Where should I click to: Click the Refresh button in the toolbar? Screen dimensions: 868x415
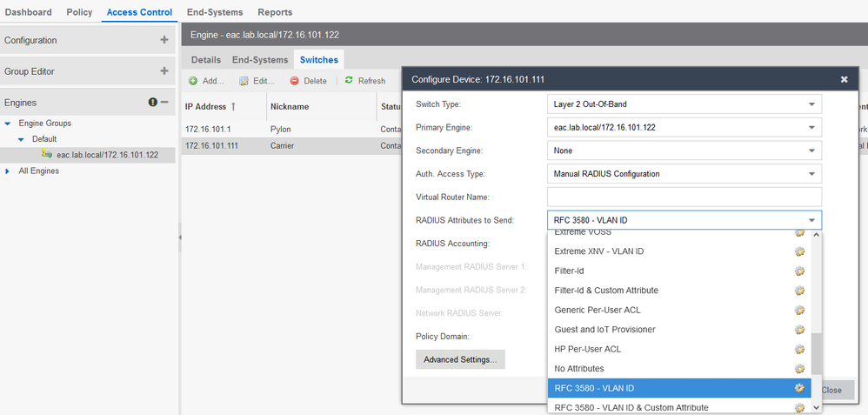tap(365, 81)
